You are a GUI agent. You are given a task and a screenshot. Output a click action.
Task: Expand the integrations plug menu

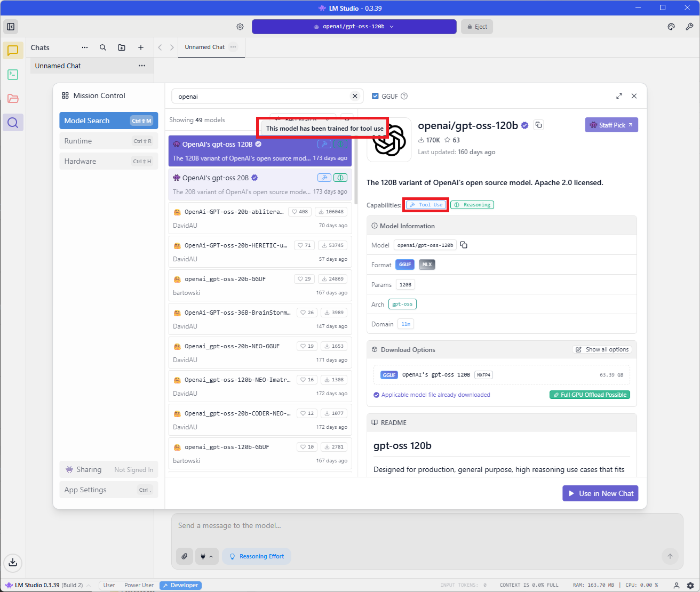pos(206,556)
